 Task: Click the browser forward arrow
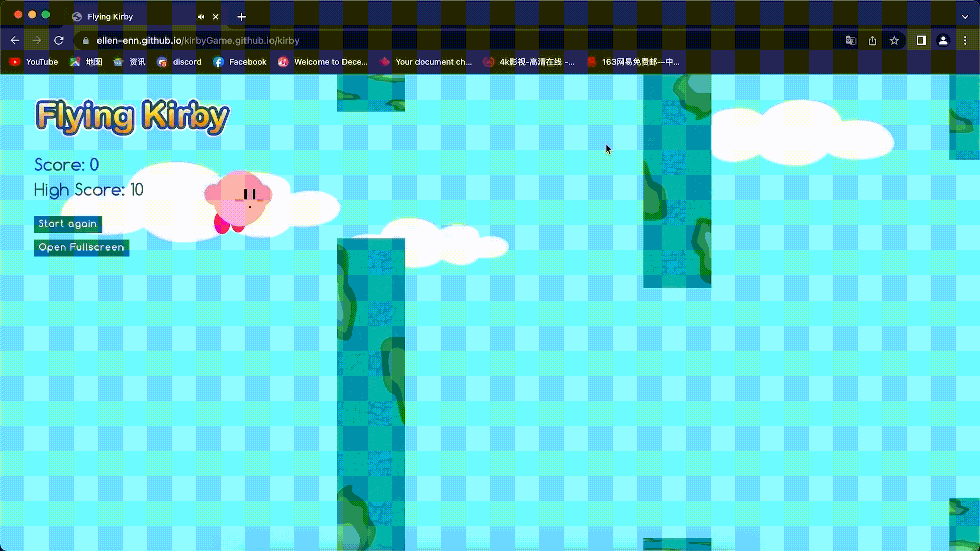[37, 41]
